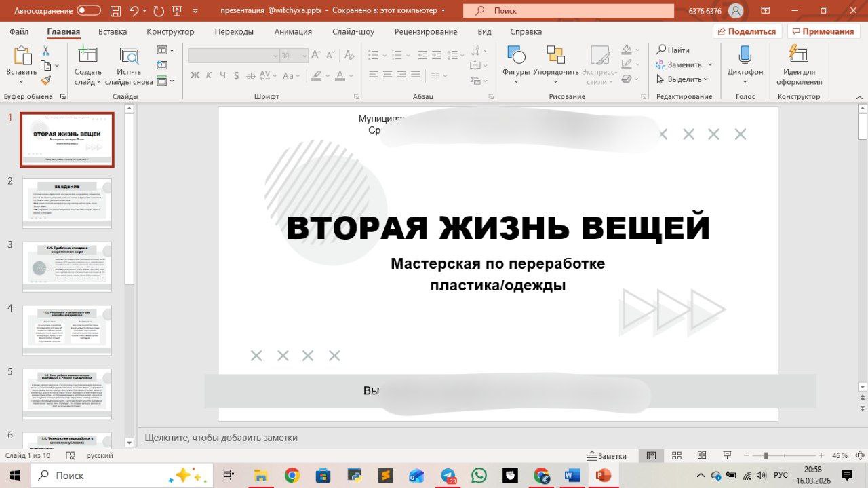868x488 pixels.
Task: Click the zoom slider handle
Action: tap(766, 455)
